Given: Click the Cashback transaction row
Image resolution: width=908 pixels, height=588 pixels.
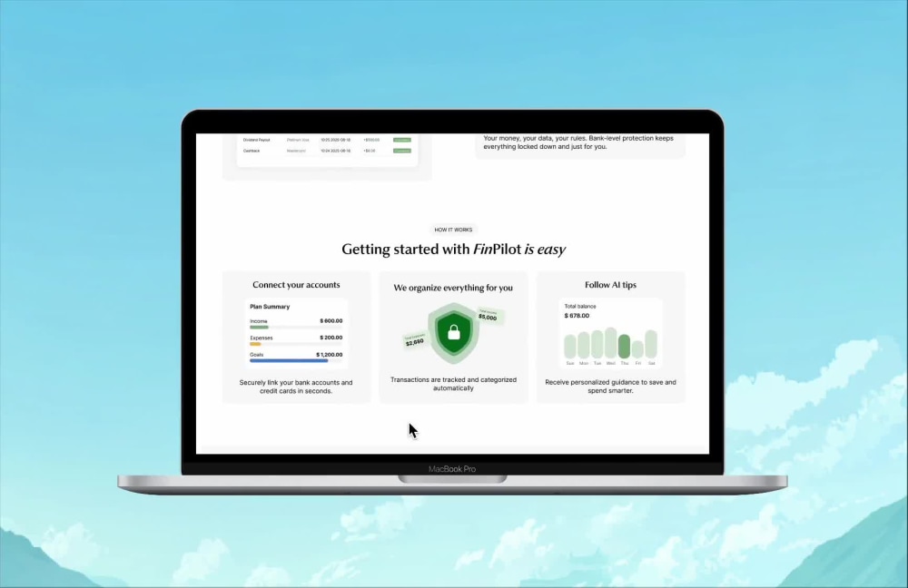Looking at the screenshot, I should tap(327, 151).
